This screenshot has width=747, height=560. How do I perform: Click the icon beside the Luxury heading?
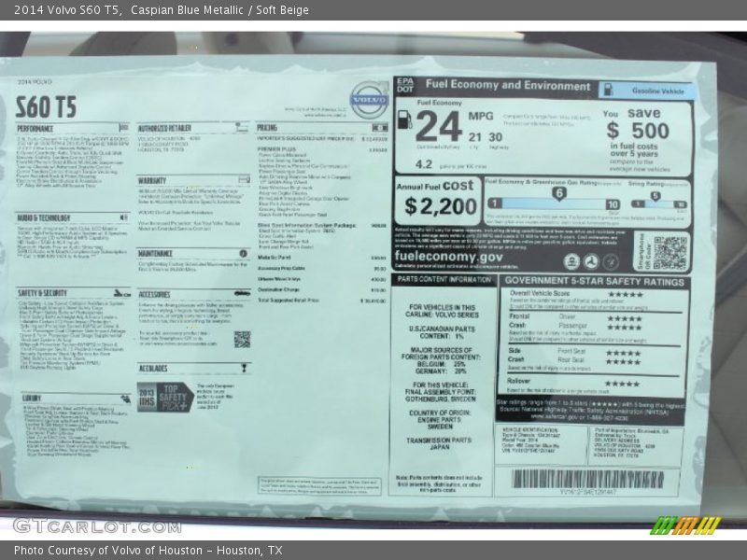click(126, 399)
